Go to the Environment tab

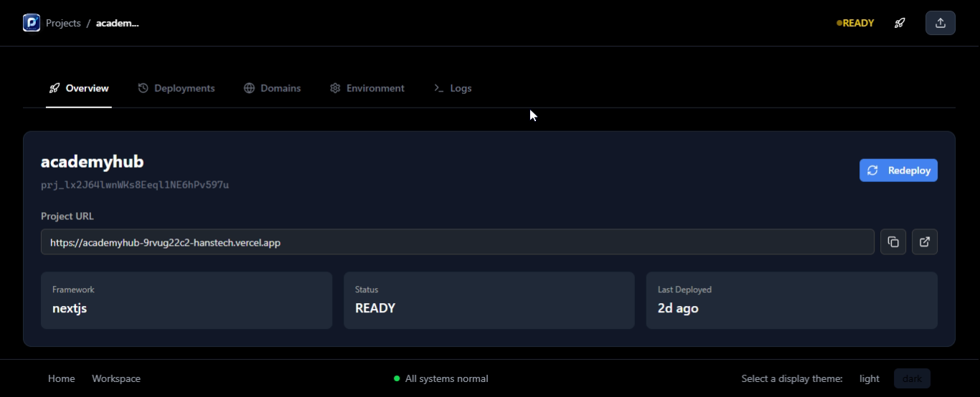[x=367, y=88]
